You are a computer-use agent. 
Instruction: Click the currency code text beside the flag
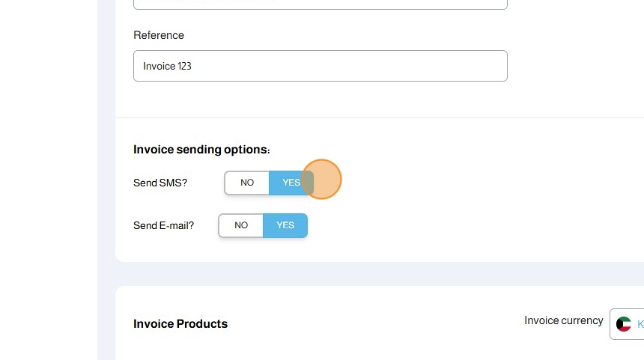coord(640,324)
